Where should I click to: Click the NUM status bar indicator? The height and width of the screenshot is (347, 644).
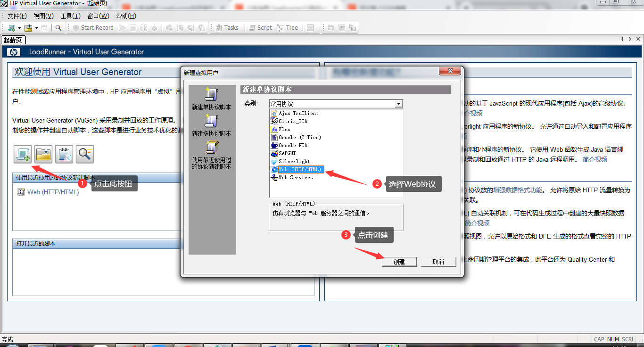pyautogui.click(x=613, y=339)
